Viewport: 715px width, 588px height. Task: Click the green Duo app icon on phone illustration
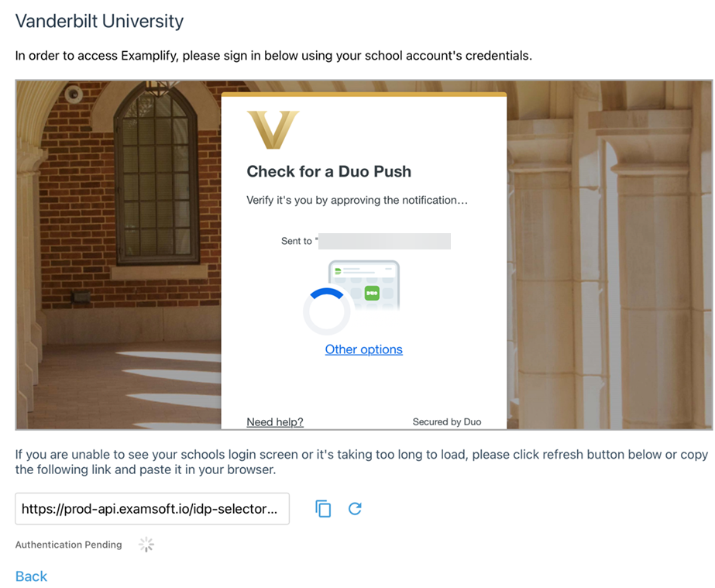click(x=372, y=293)
